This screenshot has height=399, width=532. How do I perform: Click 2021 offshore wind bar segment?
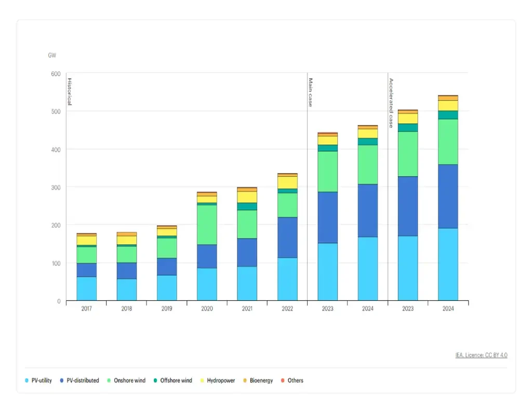pyautogui.click(x=247, y=206)
